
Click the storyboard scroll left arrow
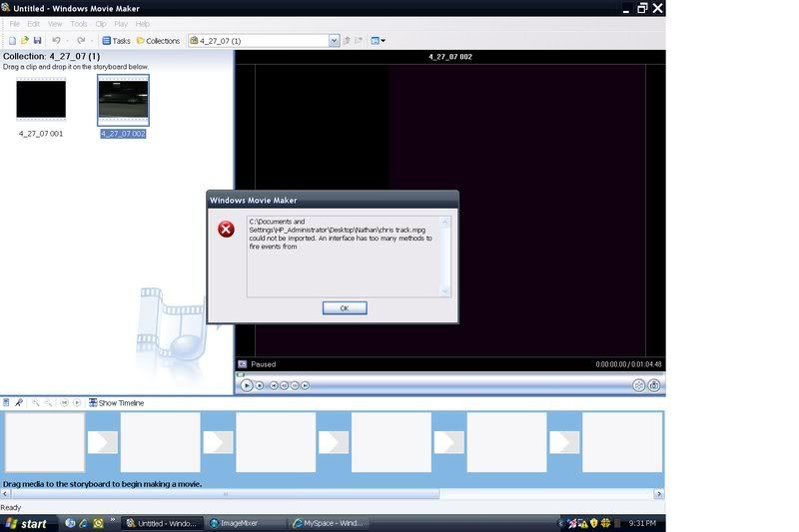(x=5, y=494)
